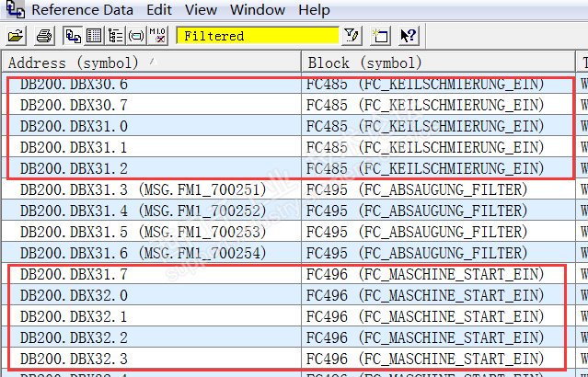Click FC496 block in DB200.DBX31.7 row
Viewport: 588px width, 377px height.
coord(425,274)
